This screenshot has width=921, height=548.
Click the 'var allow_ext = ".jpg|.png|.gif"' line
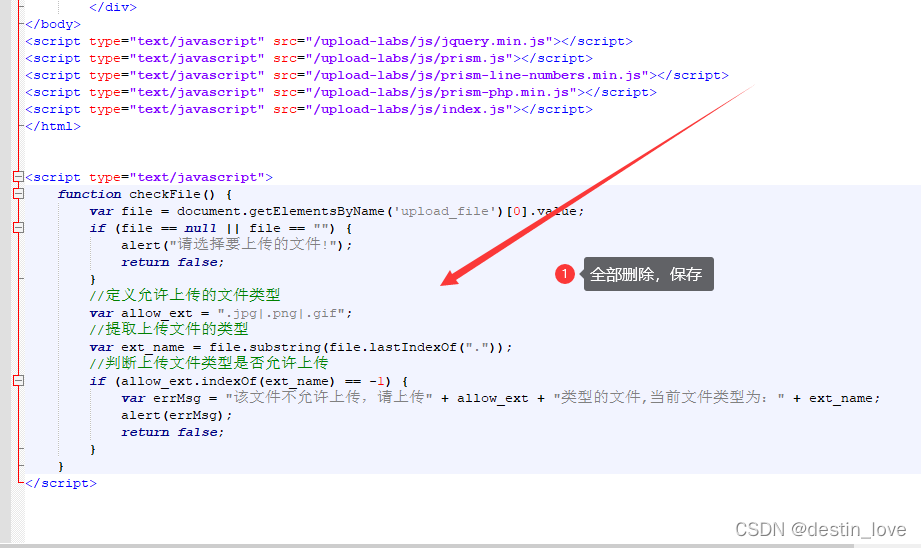221,313
